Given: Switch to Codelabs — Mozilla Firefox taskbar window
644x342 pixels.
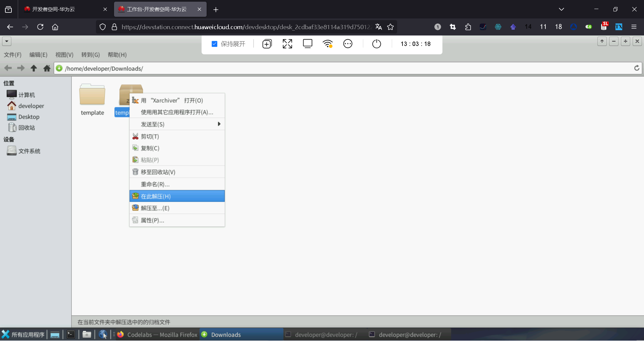Looking at the screenshot, I should pyautogui.click(x=158, y=335).
